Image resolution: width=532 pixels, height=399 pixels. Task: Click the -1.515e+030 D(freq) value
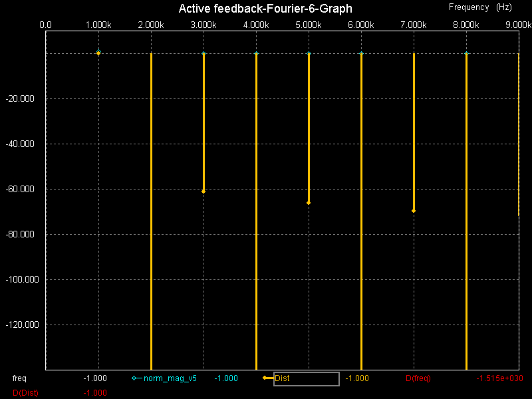(x=499, y=378)
